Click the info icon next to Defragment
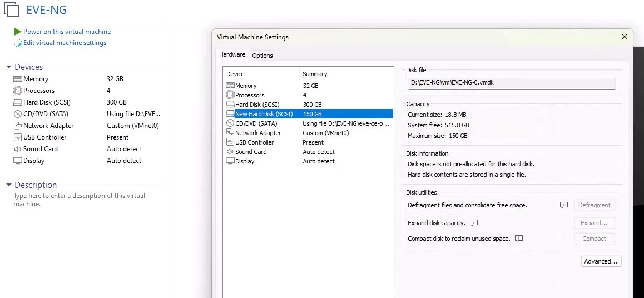Screen dimensions: 644x298 pos(564,205)
